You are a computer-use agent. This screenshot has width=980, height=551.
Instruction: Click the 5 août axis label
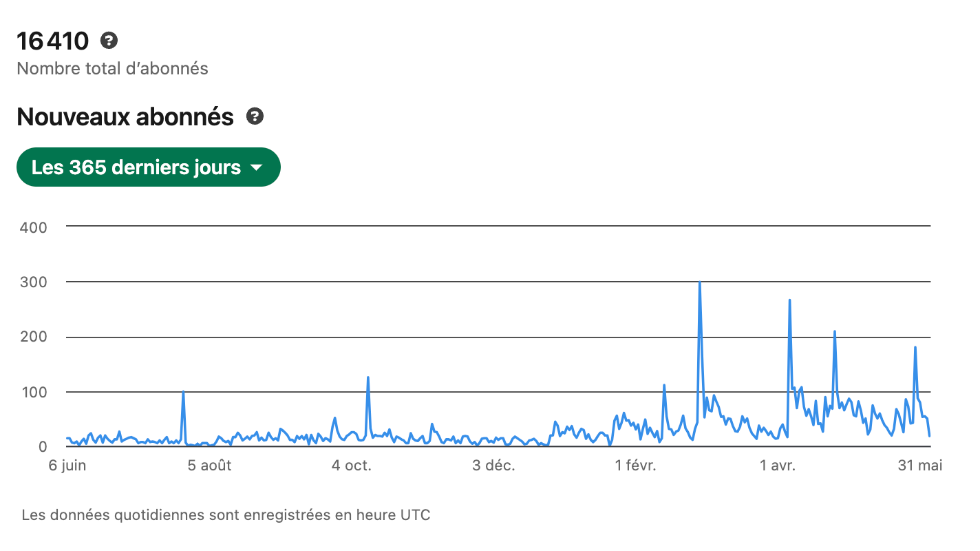click(x=209, y=466)
